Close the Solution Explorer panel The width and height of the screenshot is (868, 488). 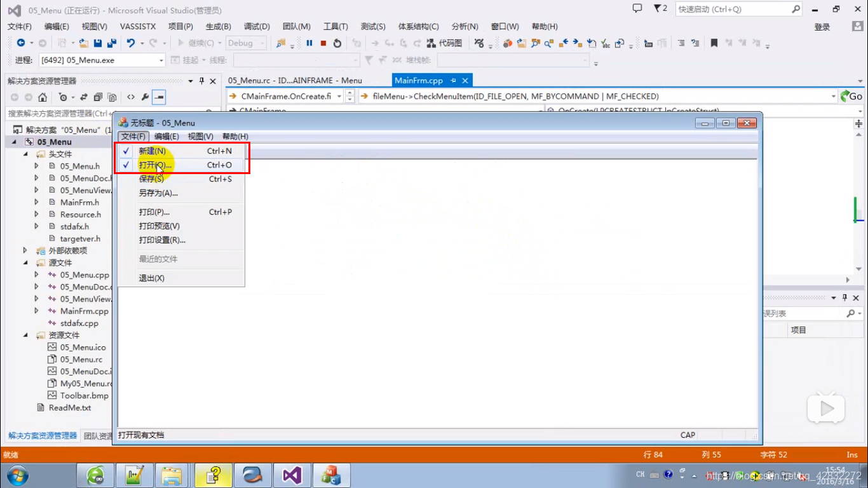213,81
